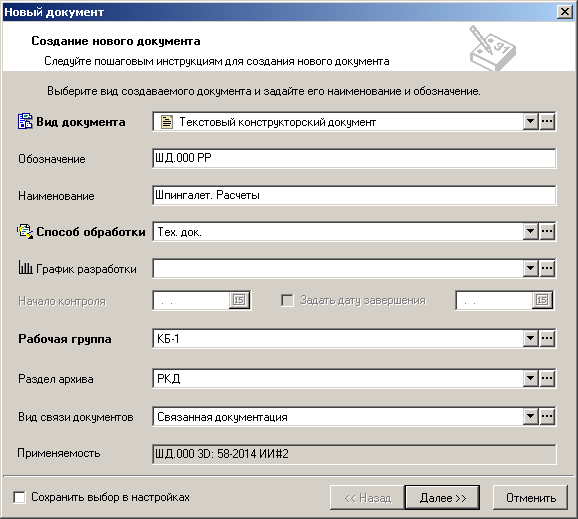Expand the Способ обработки dropdown
The height and width of the screenshot is (519, 578).
pyautogui.click(x=530, y=231)
